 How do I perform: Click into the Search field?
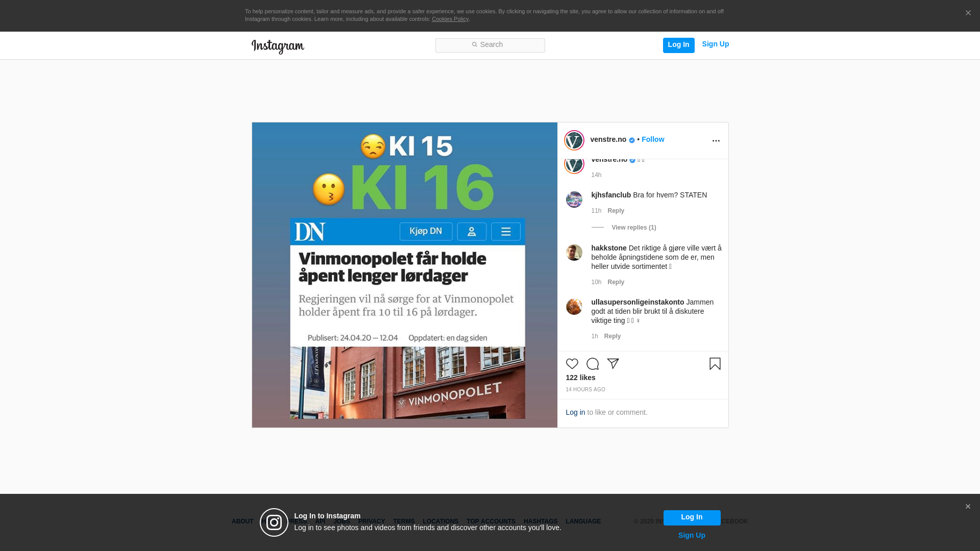(x=490, y=45)
